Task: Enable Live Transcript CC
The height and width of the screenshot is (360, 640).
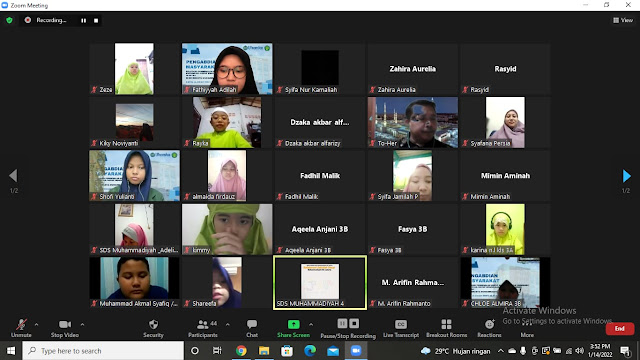Action: click(401, 328)
